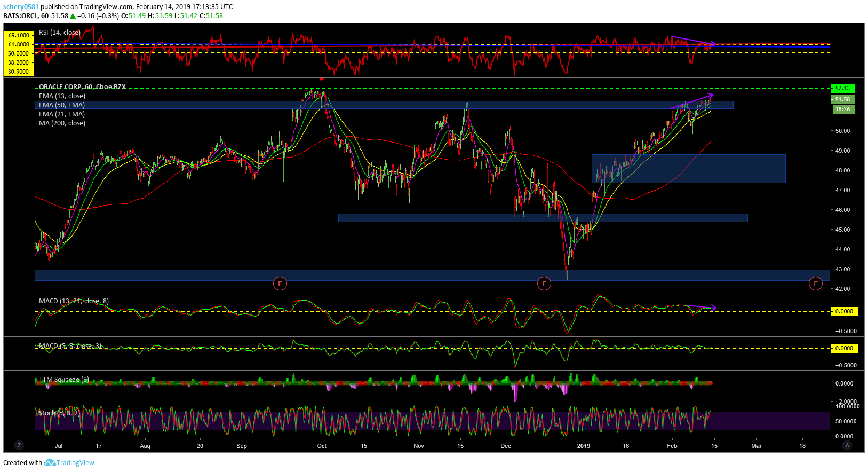Click the BATS:ORCL, 60 symbol header
The image size is (868, 472).
pyautogui.click(x=26, y=16)
